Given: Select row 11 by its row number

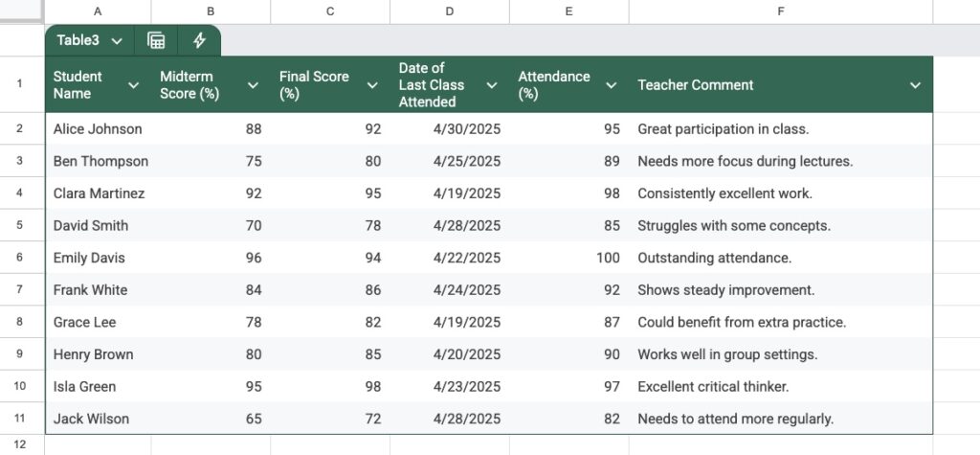Looking at the screenshot, I should pyautogui.click(x=20, y=419).
